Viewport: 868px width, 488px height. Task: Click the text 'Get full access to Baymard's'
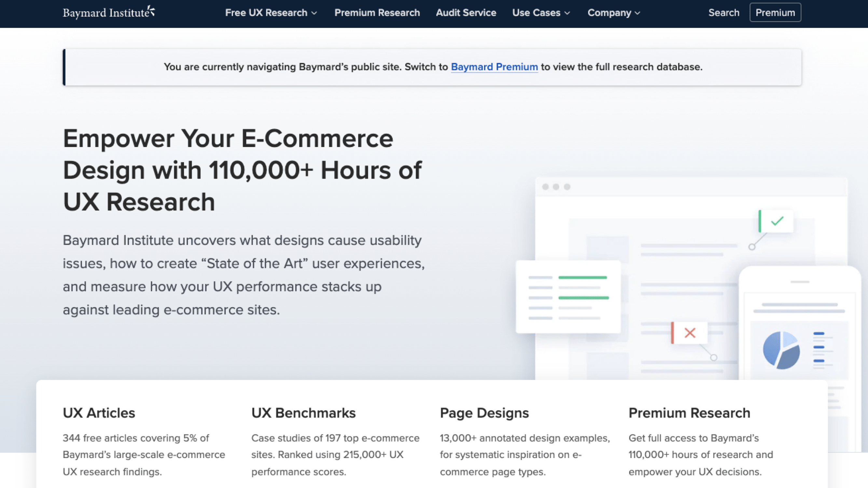[694, 438]
